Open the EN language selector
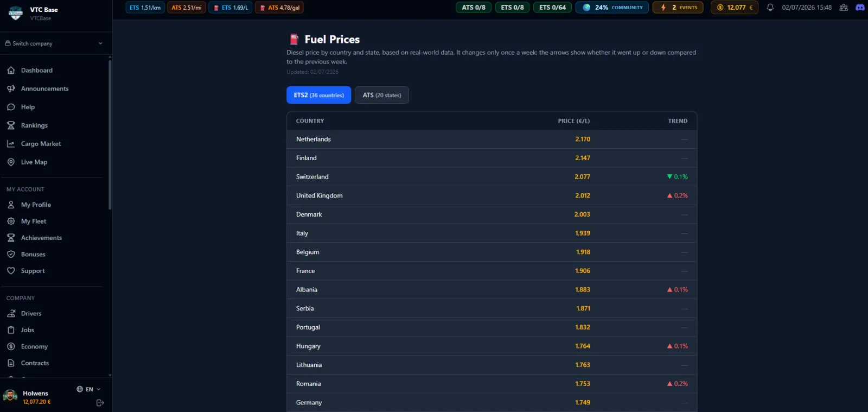The width and height of the screenshot is (868, 412). click(88, 389)
